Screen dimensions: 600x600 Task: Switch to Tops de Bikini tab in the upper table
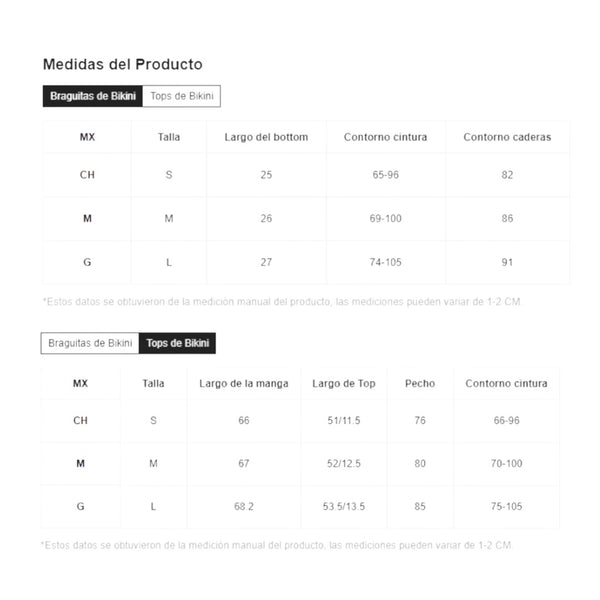click(180, 96)
